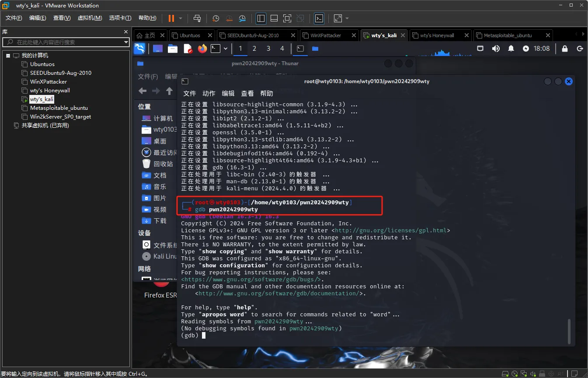Click the VMware pause virtual machine button
This screenshot has width=588, height=378.
coord(171,18)
